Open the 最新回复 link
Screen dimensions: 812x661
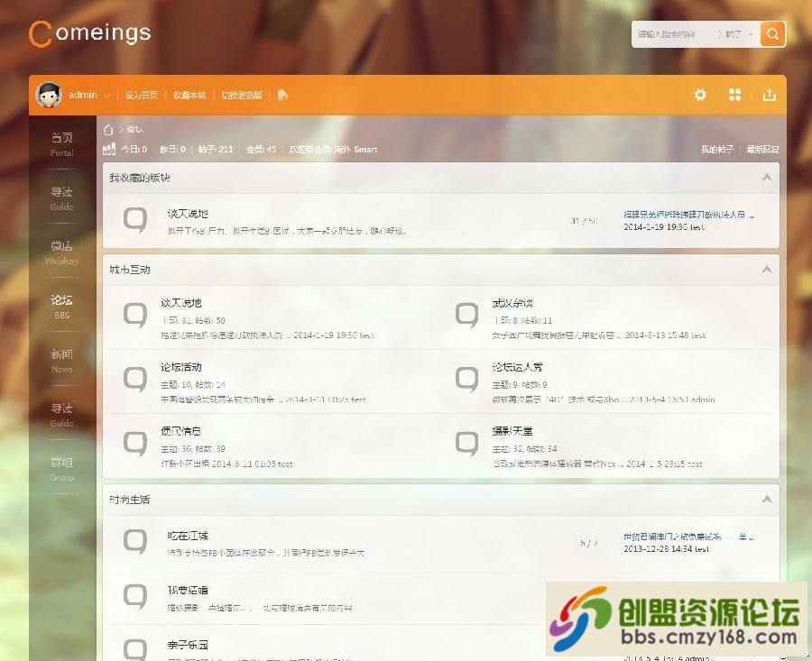762,149
